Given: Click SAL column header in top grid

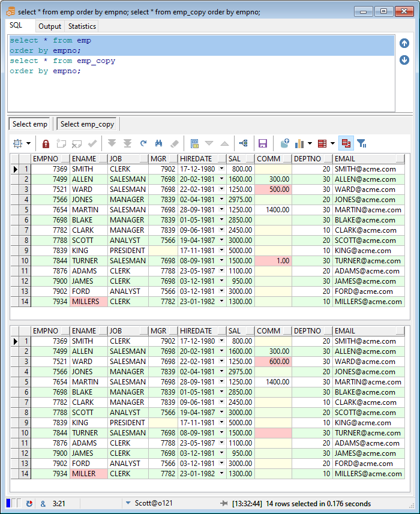Looking at the screenshot, I should point(241,159).
